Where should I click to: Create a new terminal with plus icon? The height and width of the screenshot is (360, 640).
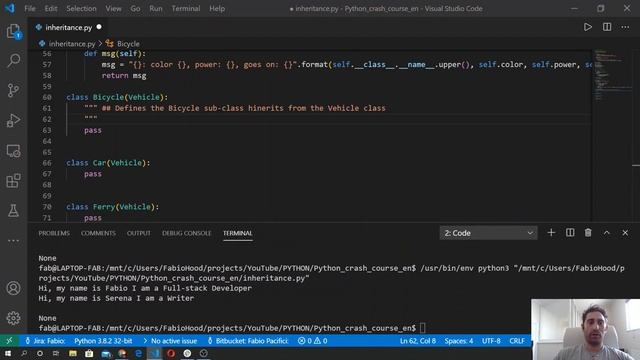click(551, 233)
